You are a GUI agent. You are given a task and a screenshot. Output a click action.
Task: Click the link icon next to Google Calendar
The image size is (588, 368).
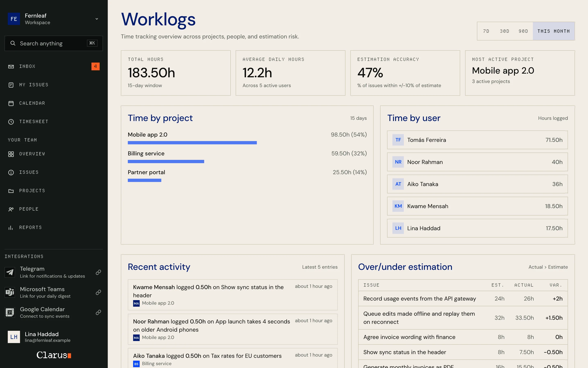tap(98, 312)
